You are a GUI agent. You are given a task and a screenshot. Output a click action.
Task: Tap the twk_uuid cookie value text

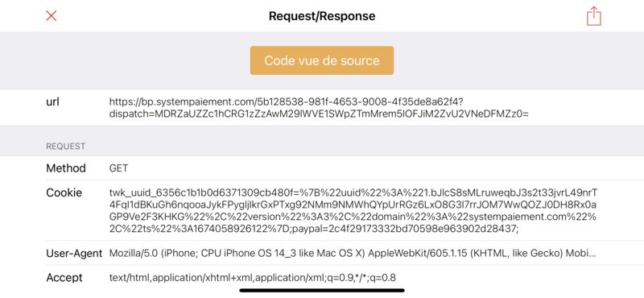(353, 211)
